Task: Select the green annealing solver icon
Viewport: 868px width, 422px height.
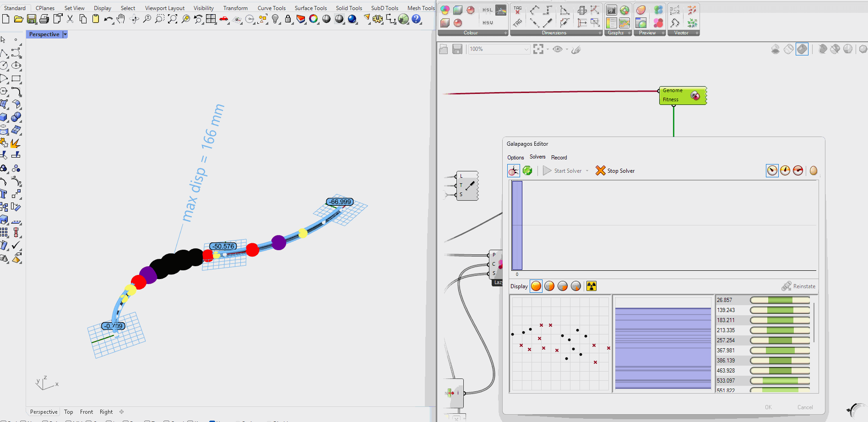Action: coord(527,171)
